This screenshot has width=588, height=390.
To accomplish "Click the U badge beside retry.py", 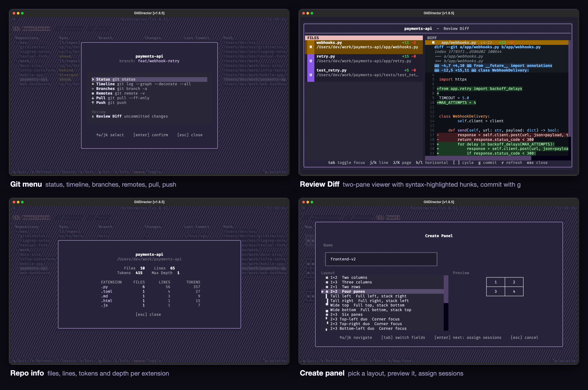I will coord(311,61).
